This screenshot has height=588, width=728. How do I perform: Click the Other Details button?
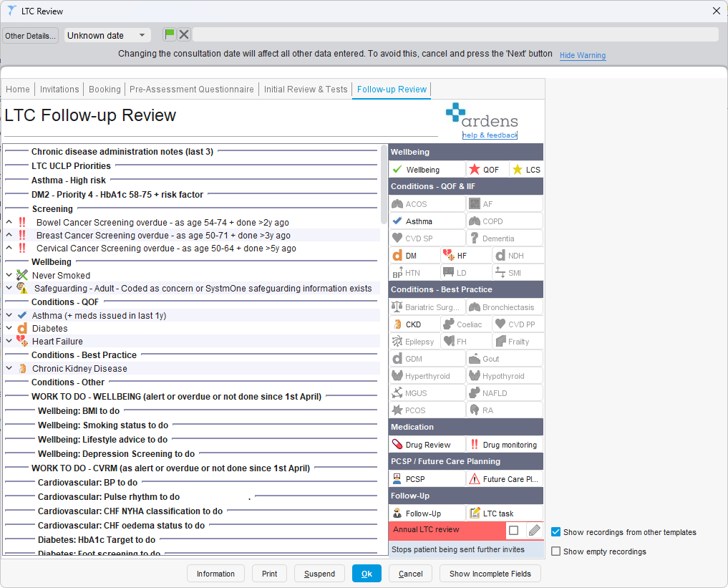(30, 36)
